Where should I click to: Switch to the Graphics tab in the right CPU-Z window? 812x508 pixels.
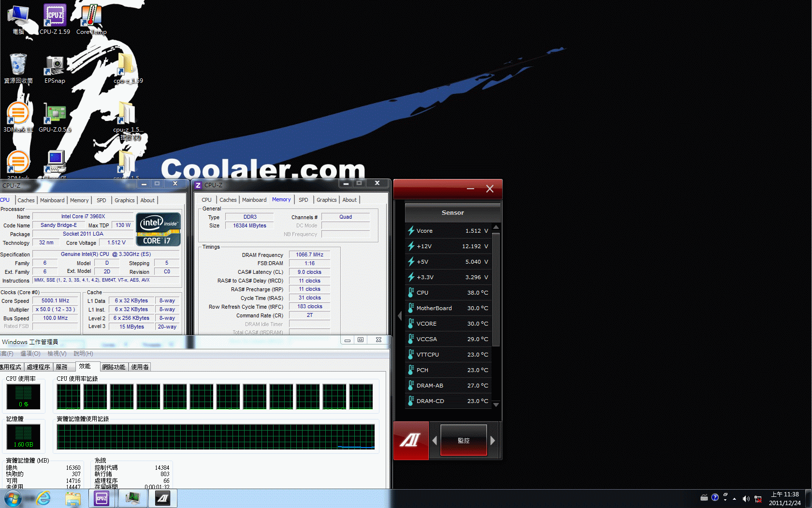pyautogui.click(x=327, y=200)
